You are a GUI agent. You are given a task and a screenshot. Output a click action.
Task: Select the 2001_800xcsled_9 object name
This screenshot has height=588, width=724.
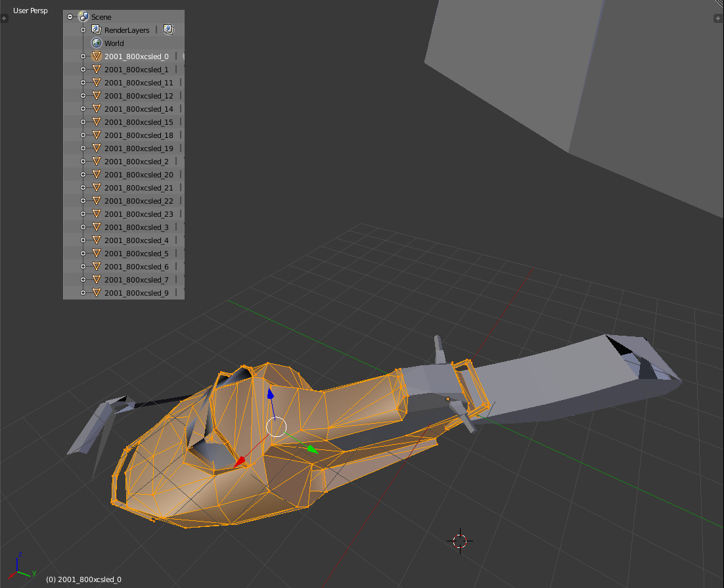tap(136, 292)
